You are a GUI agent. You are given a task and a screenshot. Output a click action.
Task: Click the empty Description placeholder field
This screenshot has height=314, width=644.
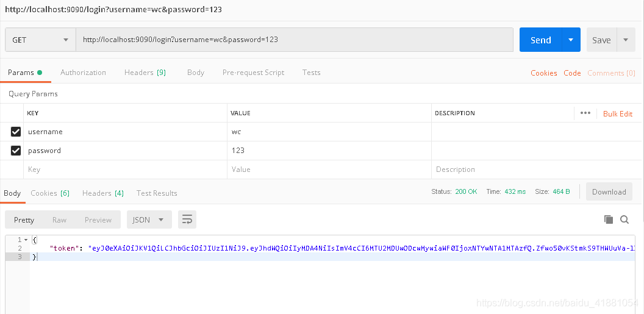pyautogui.click(x=536, y=169)
